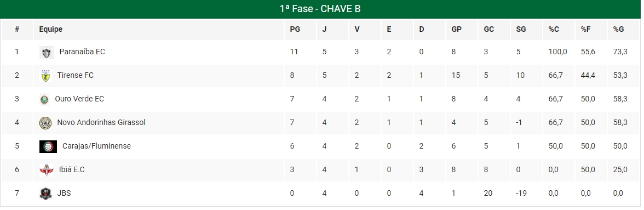This screenshot has height=210, width=644.
Task: Select the Carajas/Fluminense team name
Action: pyautogui.click(x=96, y=146)
